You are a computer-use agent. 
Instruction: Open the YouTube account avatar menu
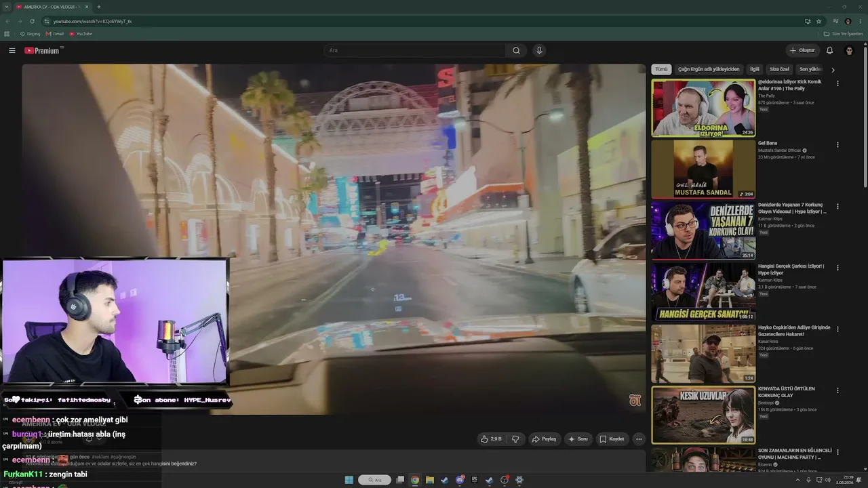(x=849, y=51)
